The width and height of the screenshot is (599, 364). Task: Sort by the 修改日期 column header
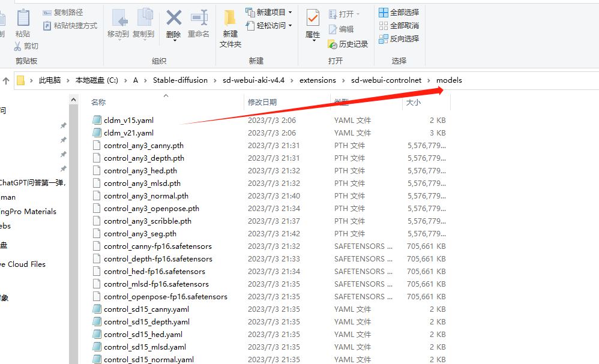(262, 103)
